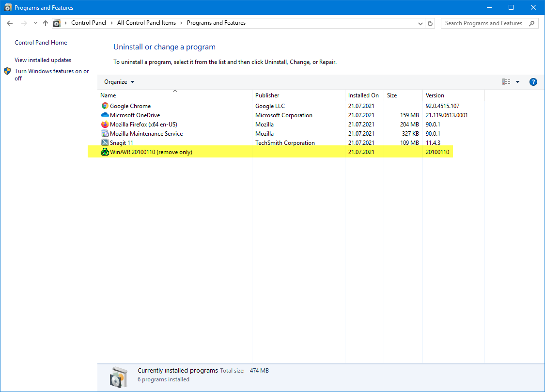Open Turn Windows features on or off

click(x=51, y=75)
